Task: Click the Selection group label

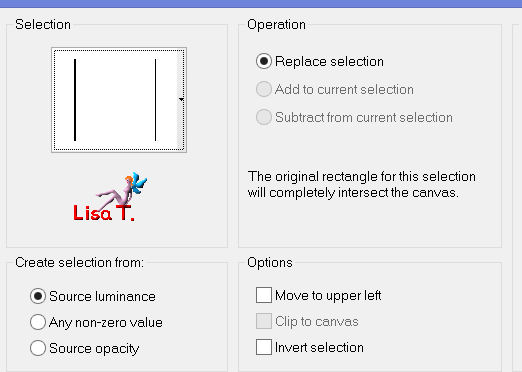Action: click(x=43, y=25)
